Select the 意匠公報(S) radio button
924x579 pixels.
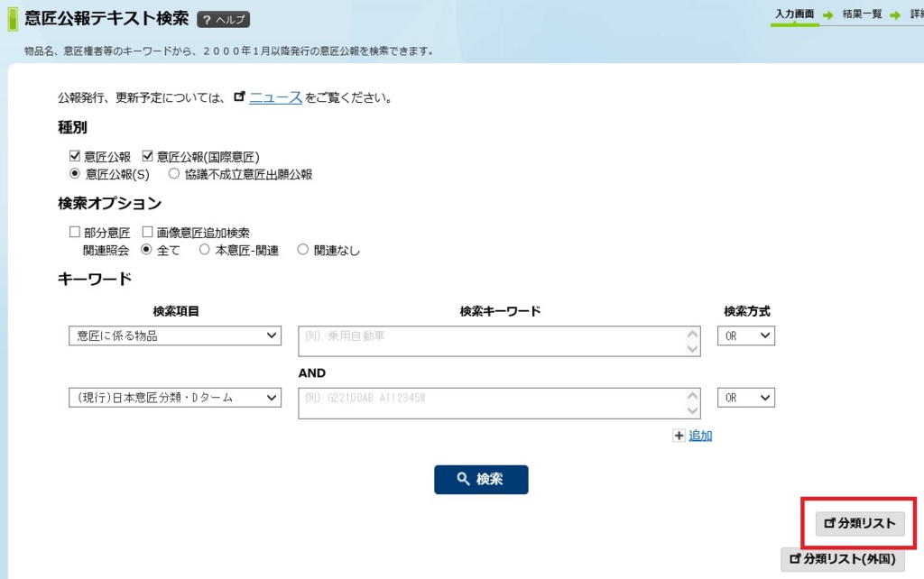click(75, 174)
